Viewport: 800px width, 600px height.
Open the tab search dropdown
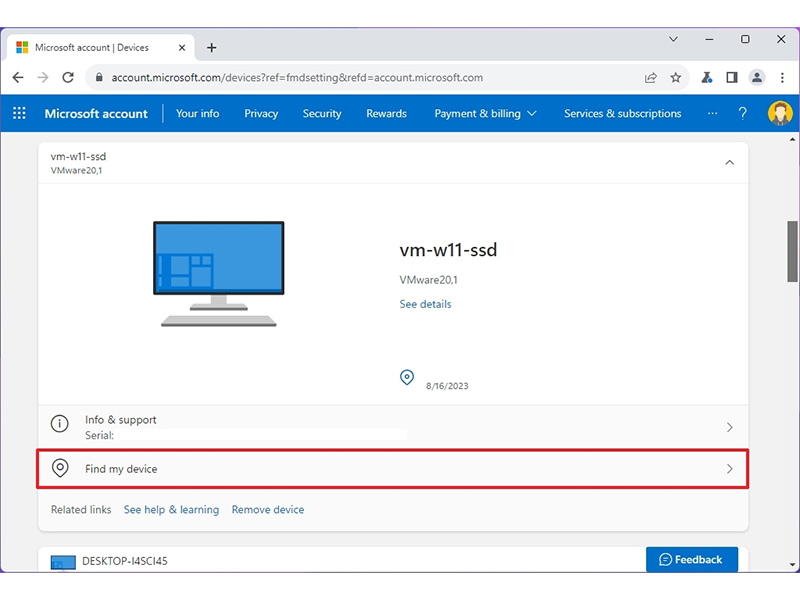(673, 39)
